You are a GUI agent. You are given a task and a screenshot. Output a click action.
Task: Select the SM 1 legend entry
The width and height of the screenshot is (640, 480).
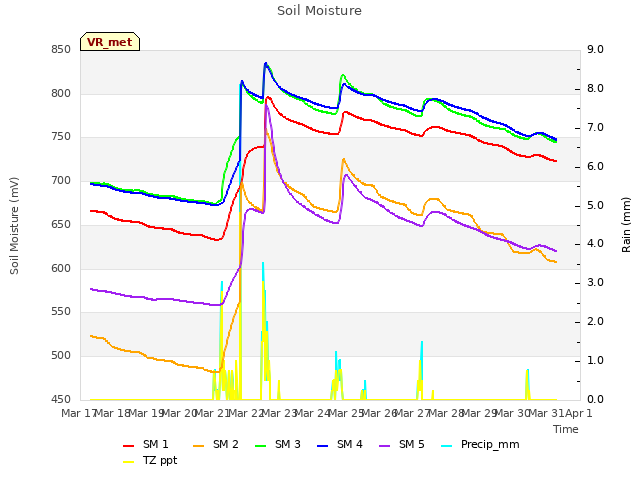click(146, 444)
